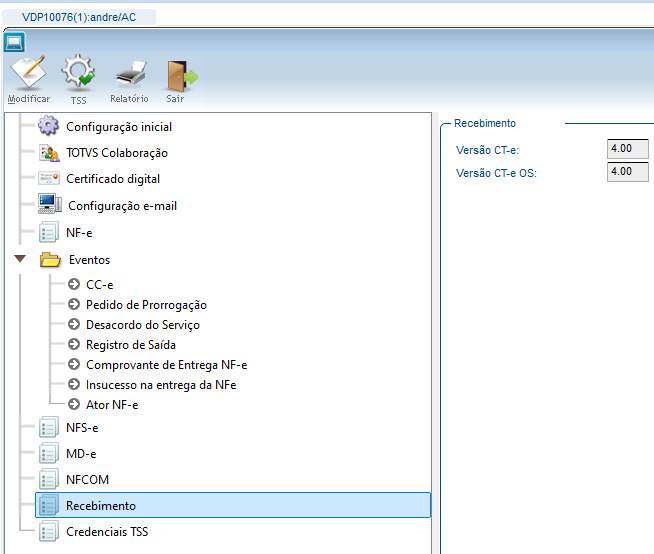Screen dimensions: 654x554
Task: Select the Recebimento tree label
Action: (101, 506)
